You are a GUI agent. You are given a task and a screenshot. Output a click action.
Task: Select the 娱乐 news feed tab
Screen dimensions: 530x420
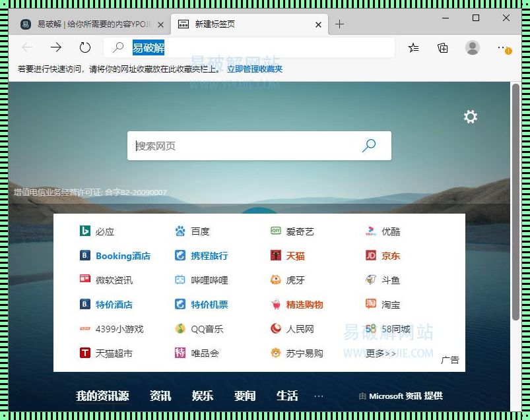pyautogui.click(x=203, y=396)
